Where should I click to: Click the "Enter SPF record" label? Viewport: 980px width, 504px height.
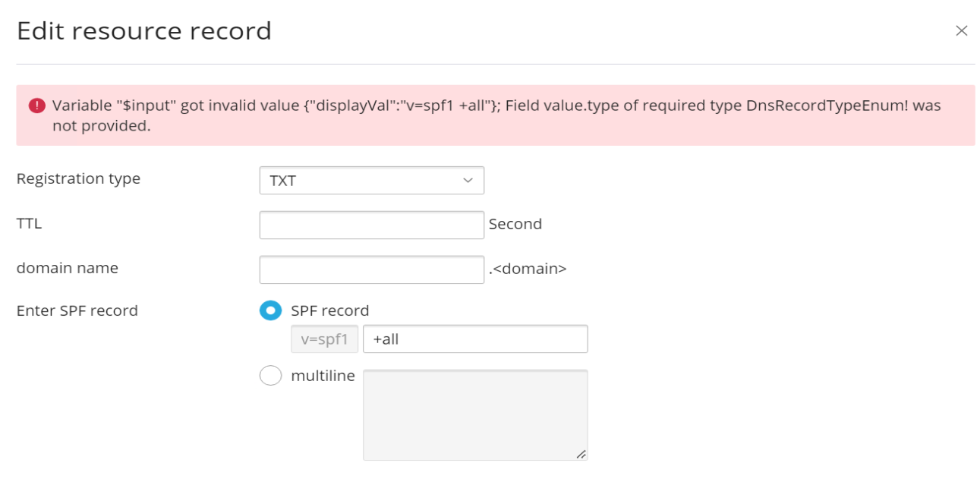tap(77, 310)
